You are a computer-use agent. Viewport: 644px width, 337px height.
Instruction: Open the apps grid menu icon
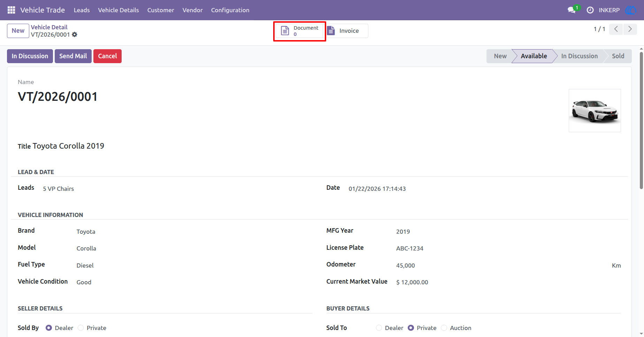(11, 10)
